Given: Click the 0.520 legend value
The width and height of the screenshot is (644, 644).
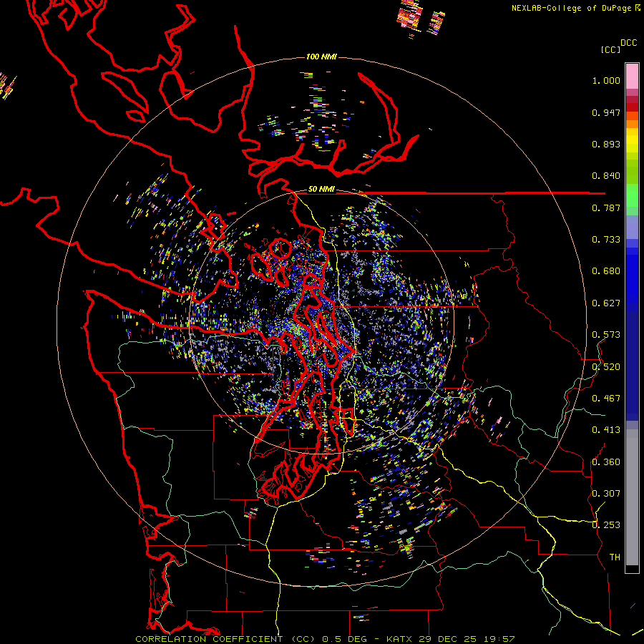Looking at the screenshot, I should click(x=606, y=367).
